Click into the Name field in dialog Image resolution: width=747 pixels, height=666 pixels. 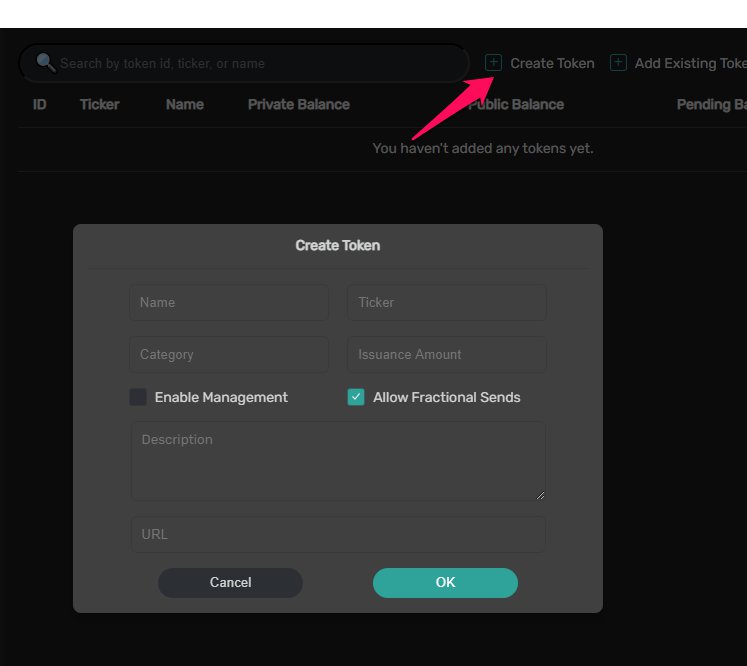(x=229, y=303)
